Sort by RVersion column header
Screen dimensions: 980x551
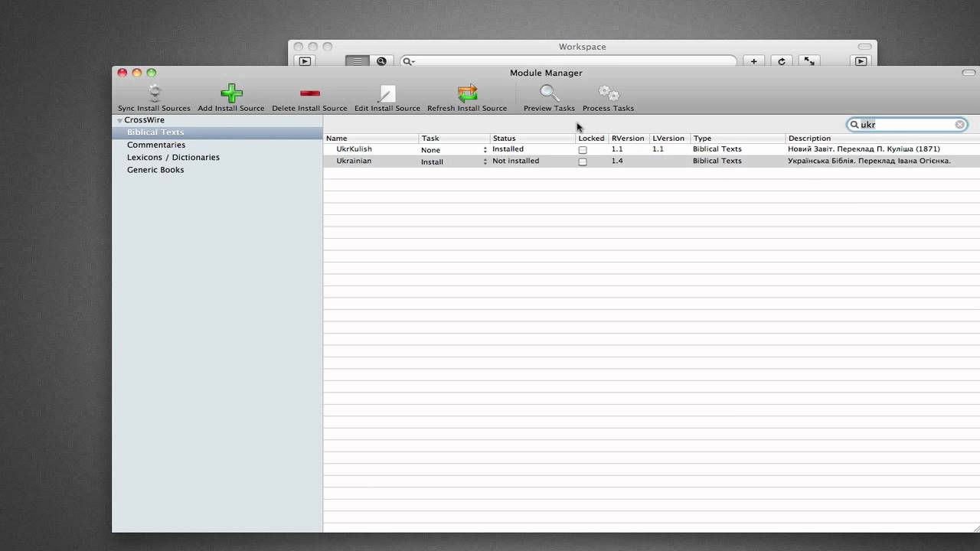coord(629,139)
